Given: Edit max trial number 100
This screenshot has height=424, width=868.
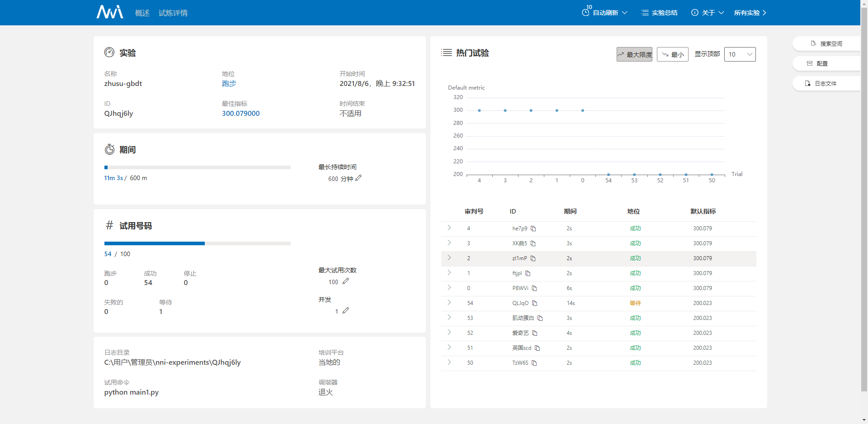Looking at the screenshot, I should [x=346, y=281].
